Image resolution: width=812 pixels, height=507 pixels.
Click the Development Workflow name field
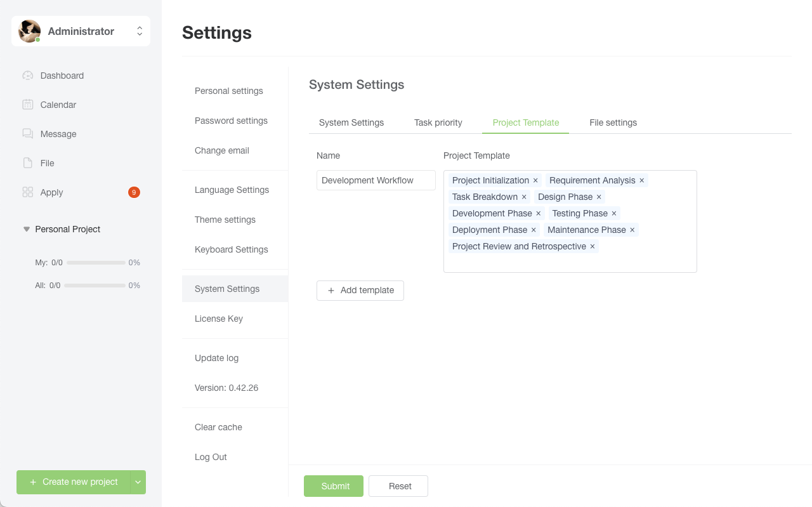(376, 180)
